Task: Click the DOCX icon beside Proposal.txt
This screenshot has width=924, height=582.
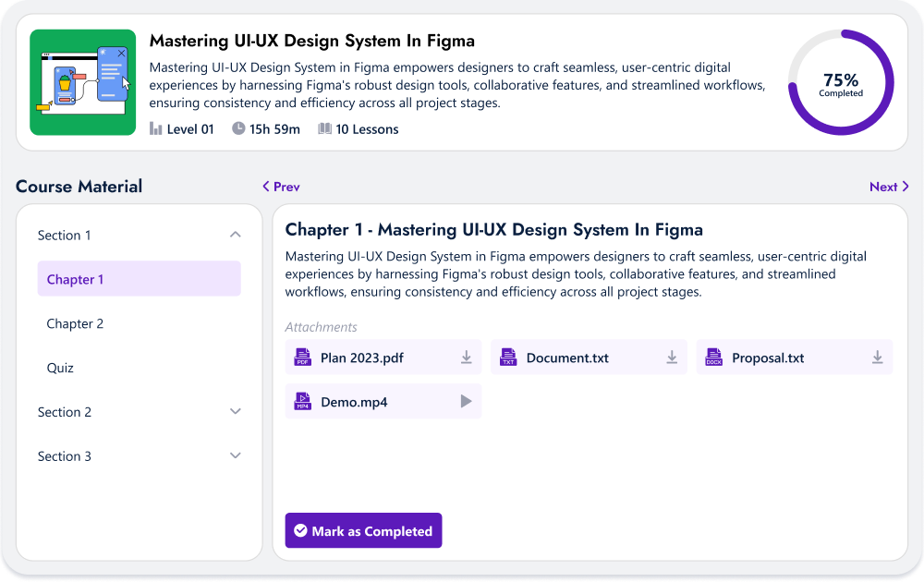Action: pyautogui.click(x=713, y=358)
